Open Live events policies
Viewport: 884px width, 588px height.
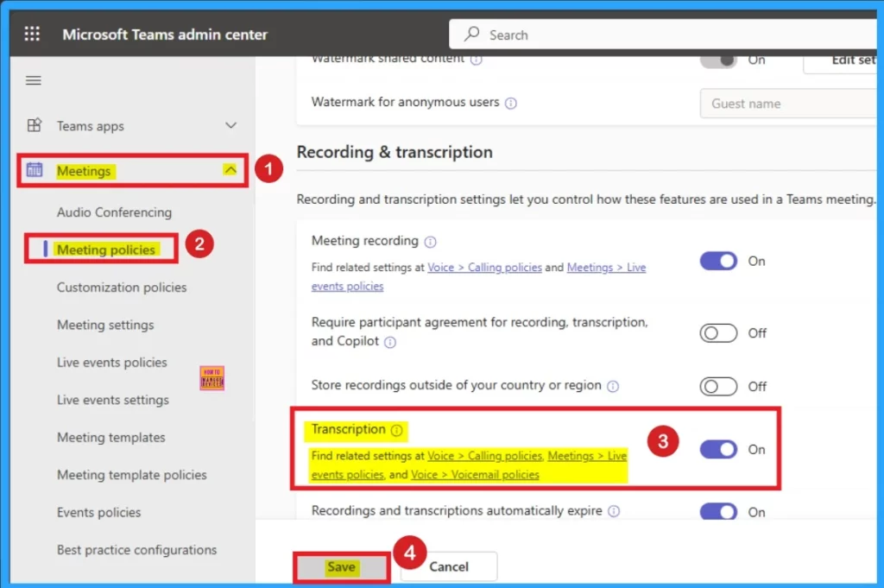[111, 363]
